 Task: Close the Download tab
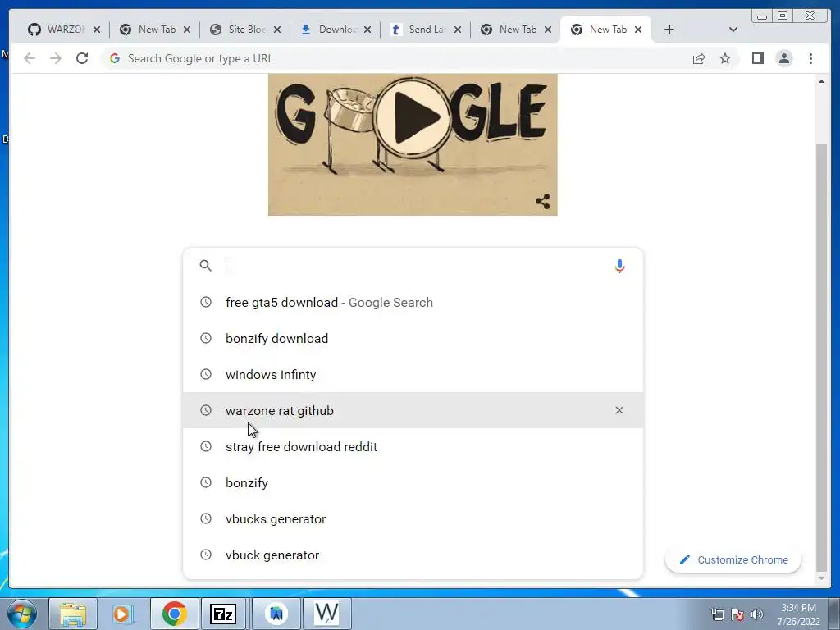click(x=367, y=30)
